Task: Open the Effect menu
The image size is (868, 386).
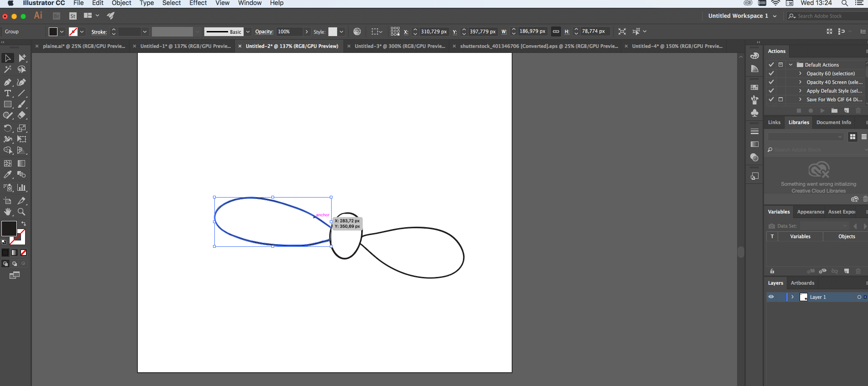Action: (x=198, y=3)
